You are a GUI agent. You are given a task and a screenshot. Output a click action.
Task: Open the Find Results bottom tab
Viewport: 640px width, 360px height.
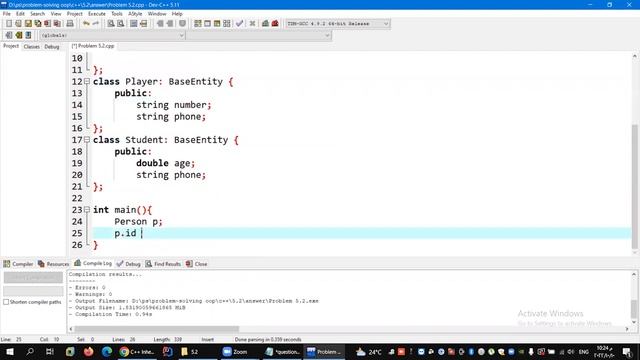[163, 264]
